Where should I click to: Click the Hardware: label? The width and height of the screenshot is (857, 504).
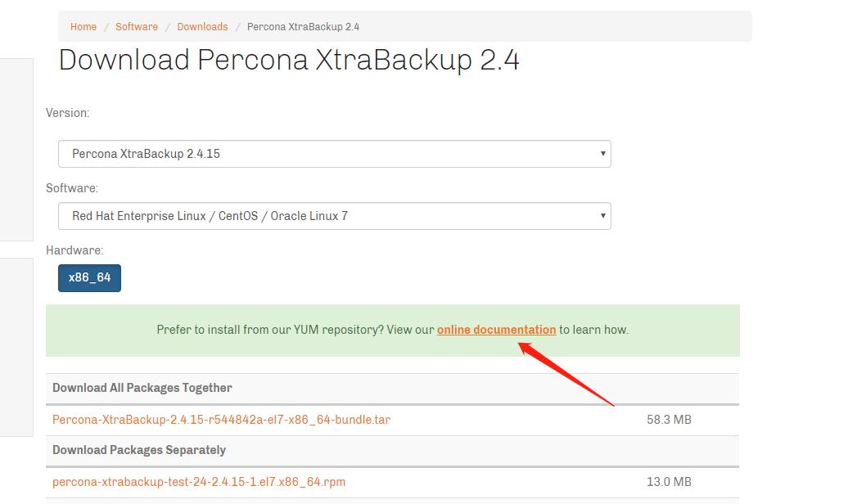(x=74, y=250)
